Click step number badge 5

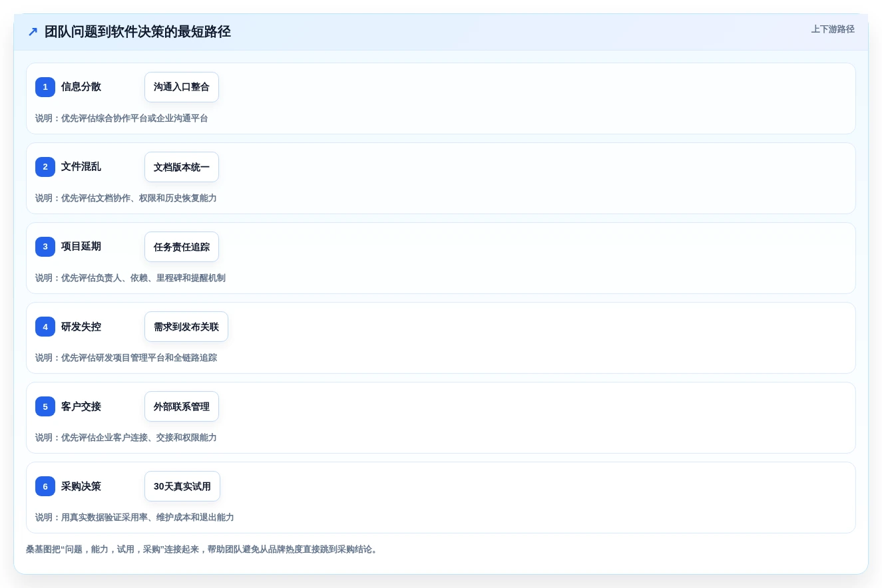45,406
